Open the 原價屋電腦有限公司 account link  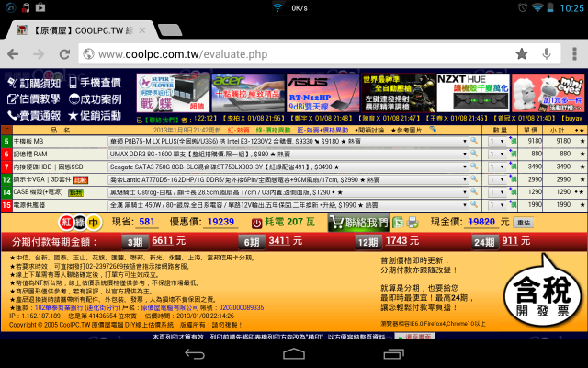(x=170, y=307)
